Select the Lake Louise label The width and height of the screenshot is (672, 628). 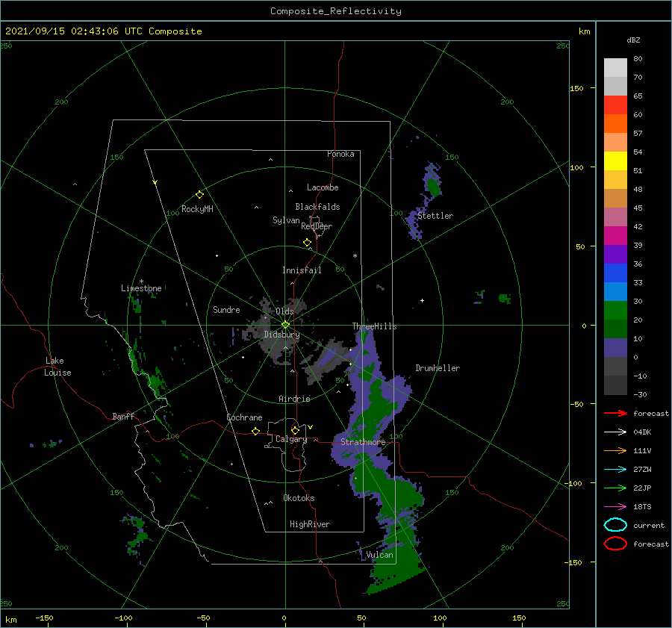click(57, 367)
